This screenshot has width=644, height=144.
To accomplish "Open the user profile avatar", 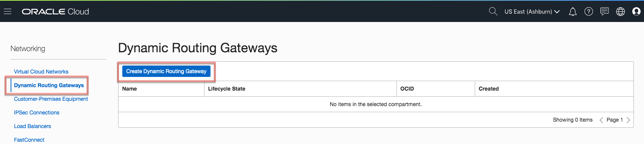I will [636, 11].
